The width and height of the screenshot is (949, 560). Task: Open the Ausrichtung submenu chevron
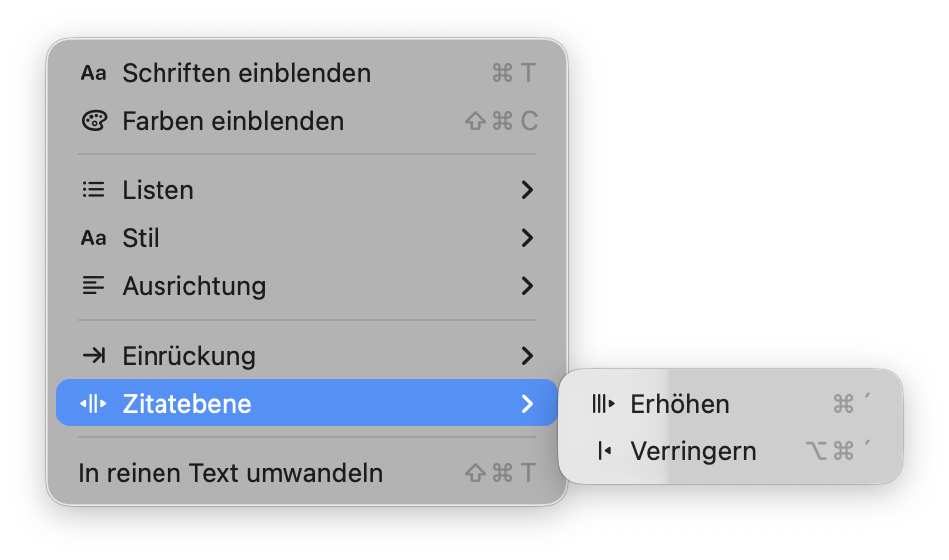(527, 286)
